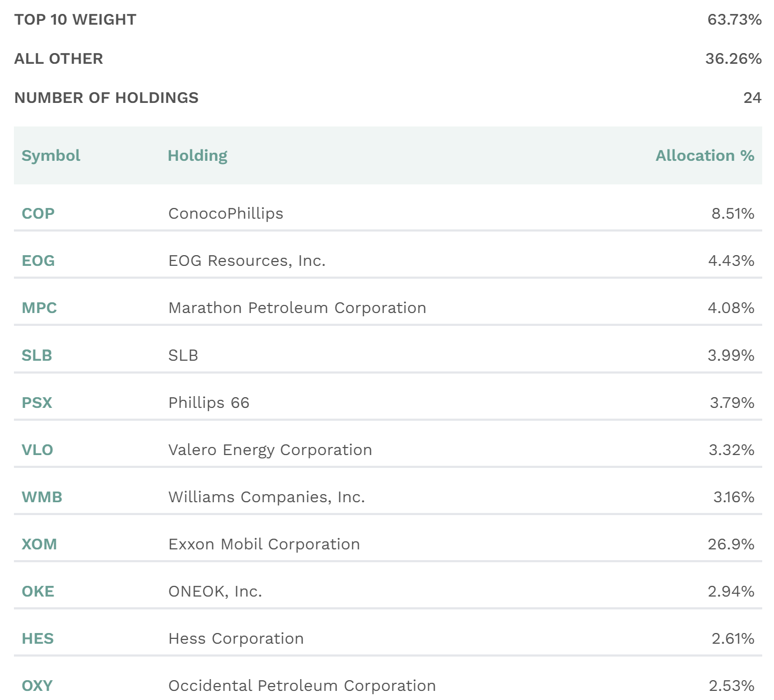Click the TOP 10 WEIGHT label

click(x=76, y=19)
